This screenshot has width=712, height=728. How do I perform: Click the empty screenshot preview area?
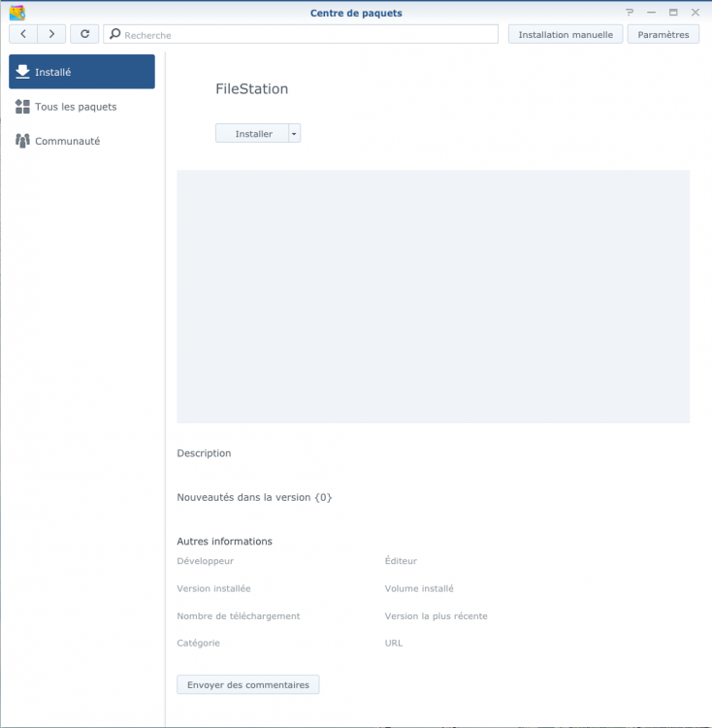coord(434,296)
